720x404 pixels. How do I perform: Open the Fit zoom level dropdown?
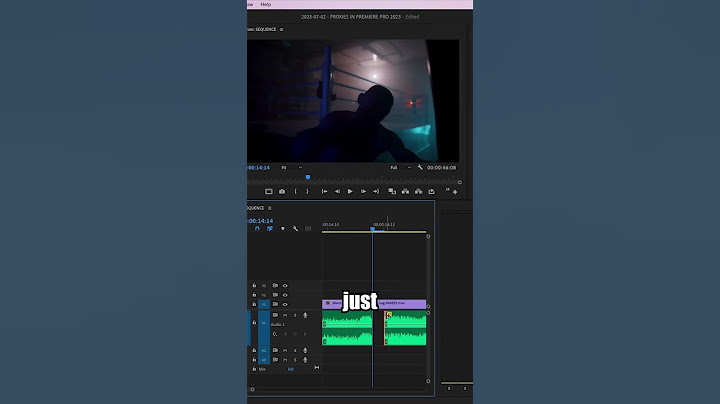291,168
